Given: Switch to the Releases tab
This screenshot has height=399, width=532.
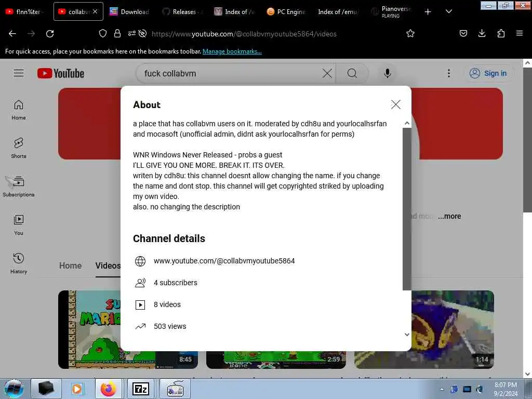Looking at the screenshot, I should point(182,11).
